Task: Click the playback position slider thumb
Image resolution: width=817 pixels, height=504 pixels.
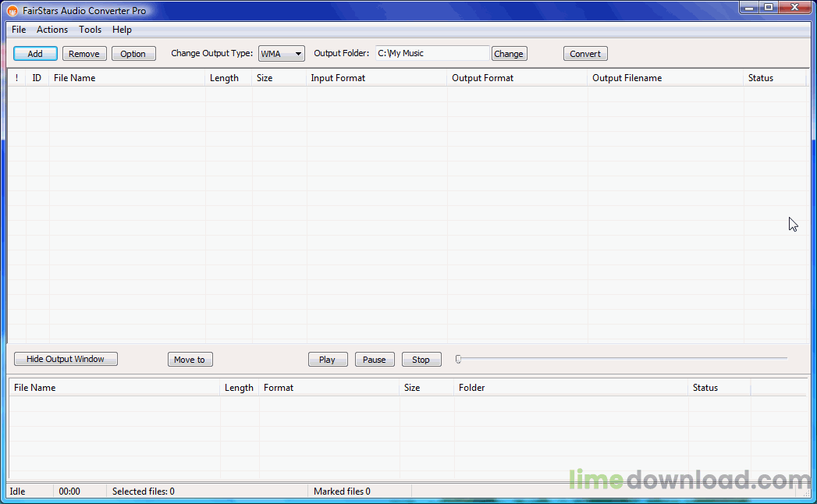Action: tap(459, 359)
